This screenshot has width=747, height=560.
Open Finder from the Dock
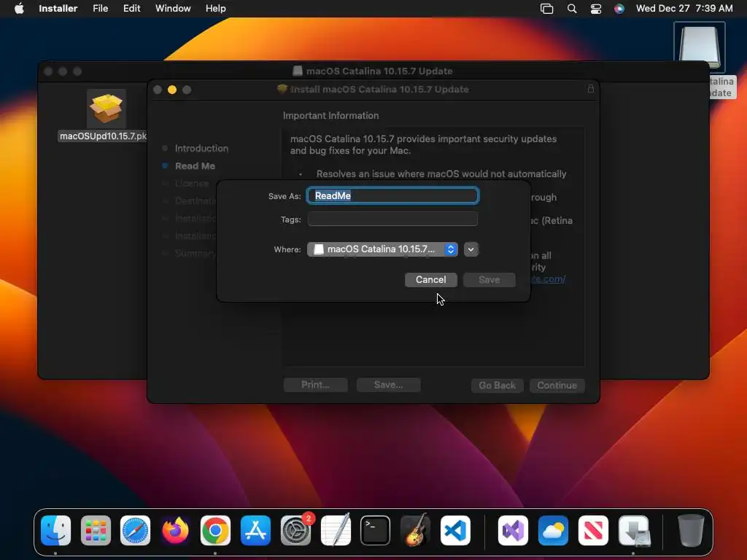55,530
